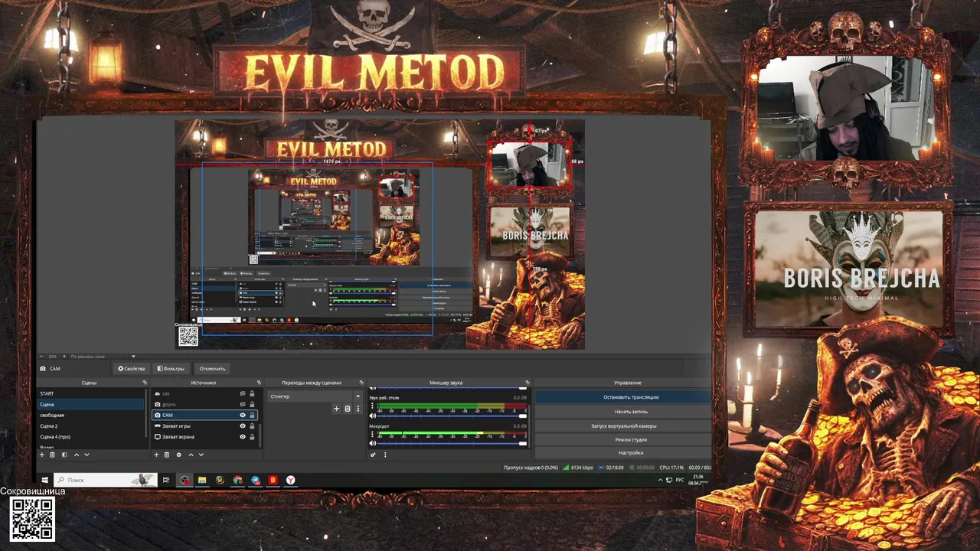Select Сцена 2 in scenes list
The width and height of the screenshot is (980, 551).
[x=90, y=425]
